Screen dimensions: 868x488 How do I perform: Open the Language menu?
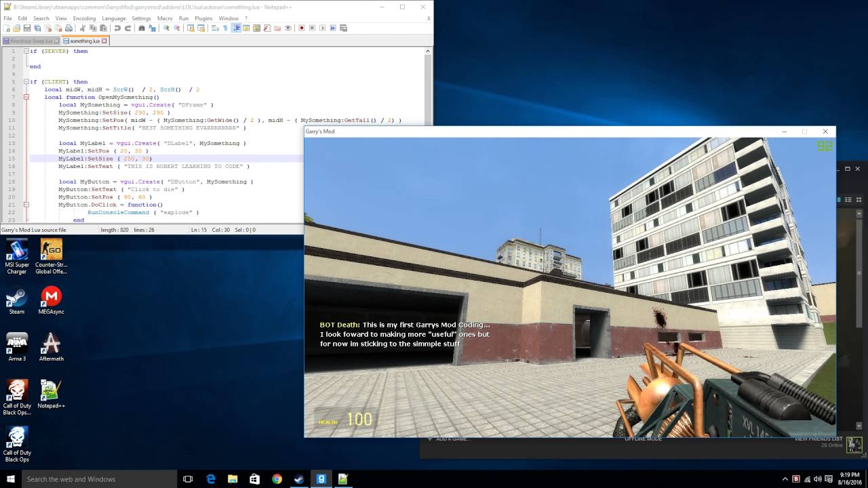coord(114,18)
